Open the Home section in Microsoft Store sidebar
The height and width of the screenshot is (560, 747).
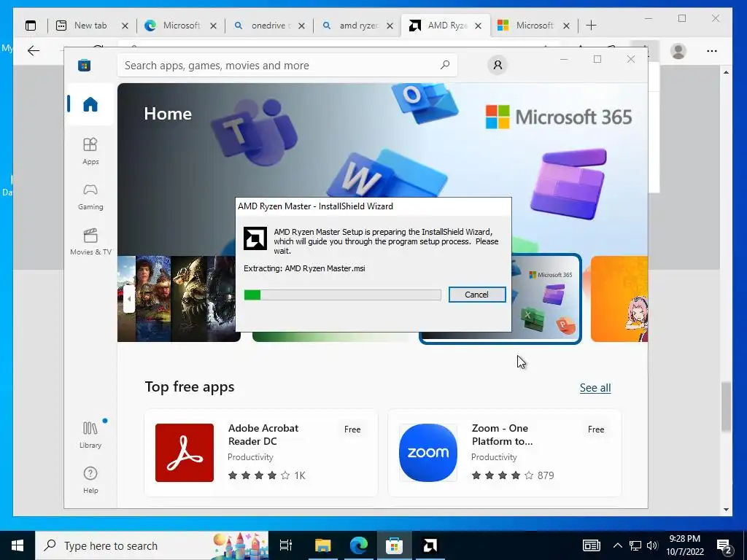click(x=90, y=104)
